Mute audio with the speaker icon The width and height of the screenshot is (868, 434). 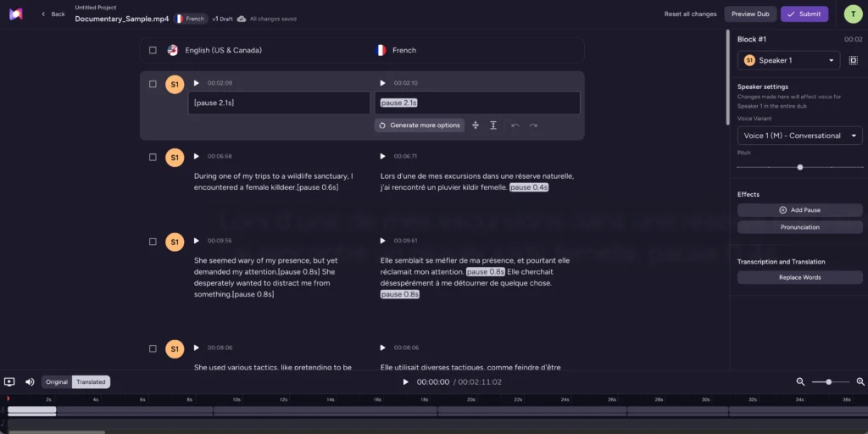30,382
